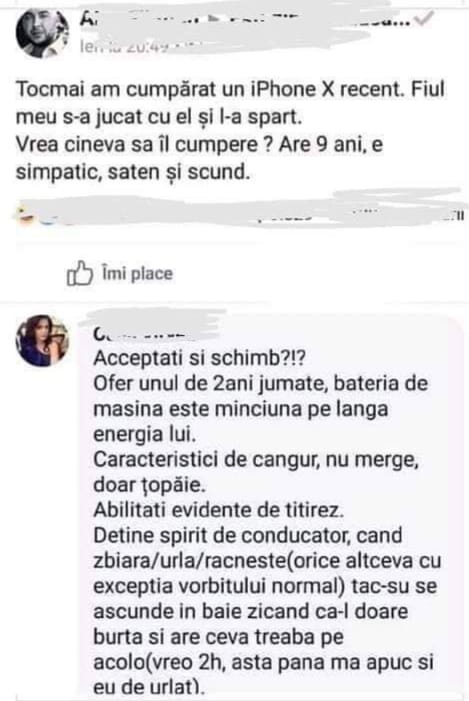
Task: Click the thumbs-up like icon
Action: pos(80,273)
